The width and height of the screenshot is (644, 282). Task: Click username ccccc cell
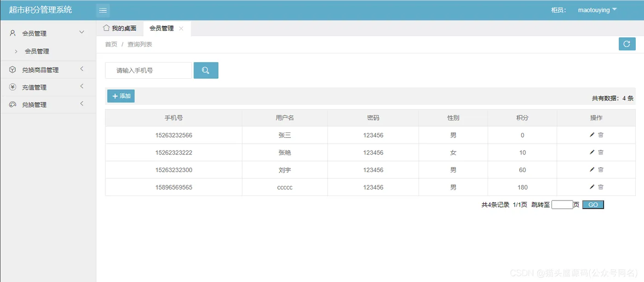285,188
